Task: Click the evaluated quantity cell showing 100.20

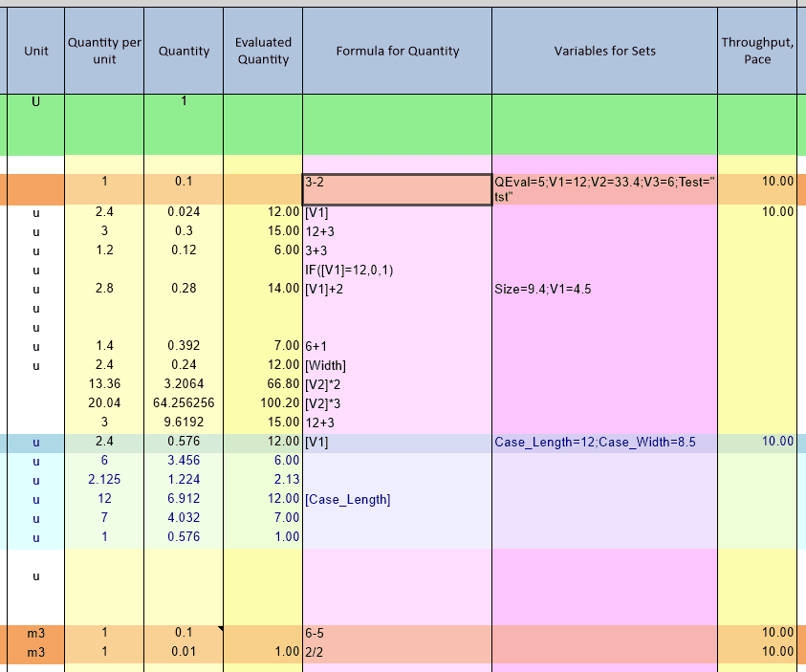Action: (x=262, y=403)
